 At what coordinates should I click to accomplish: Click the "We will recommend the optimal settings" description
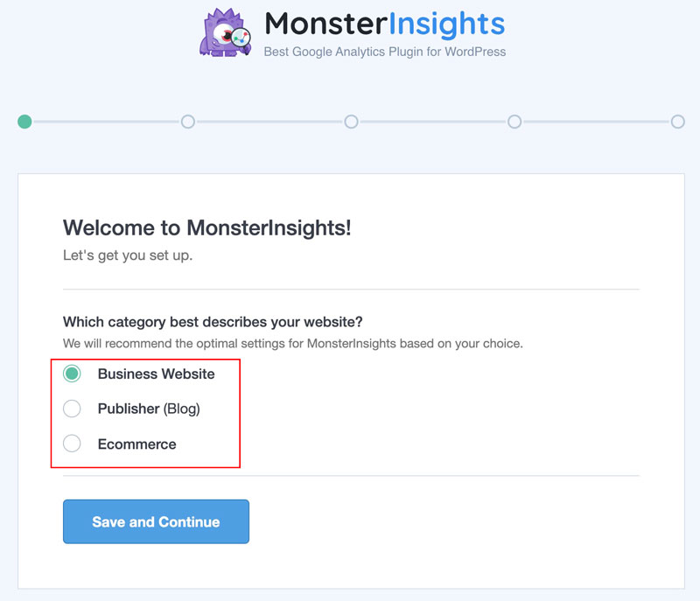[292, 343]
